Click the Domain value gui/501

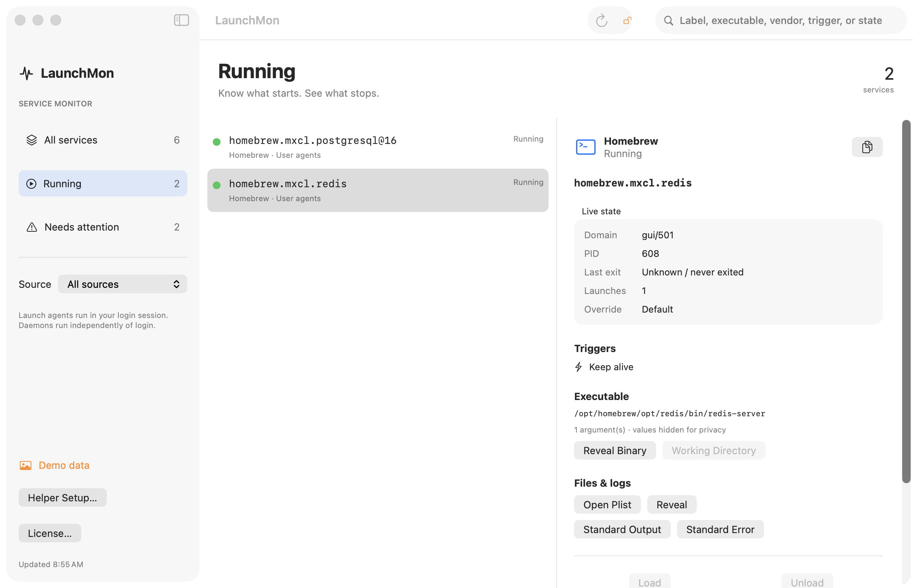658,235
